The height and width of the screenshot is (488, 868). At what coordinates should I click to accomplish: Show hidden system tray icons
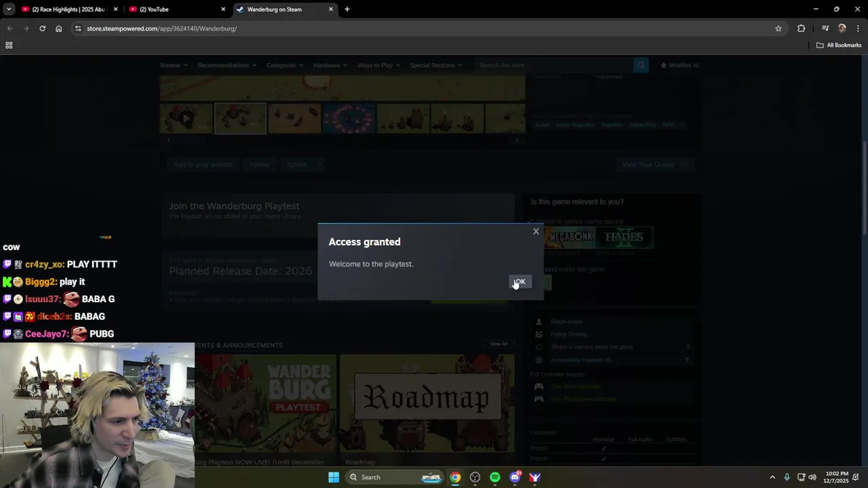pos(772,477)
